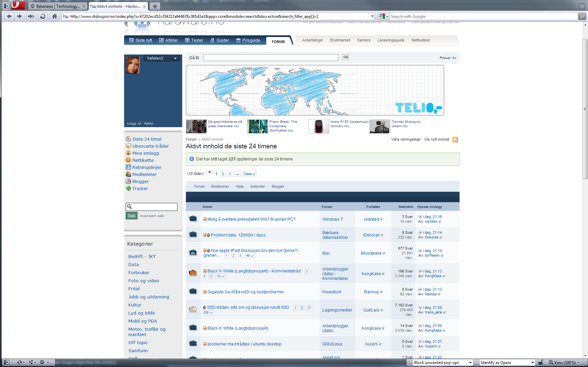Open the Lanseringsguide link
The image size is (588, 367).
[x=391, y=40]
